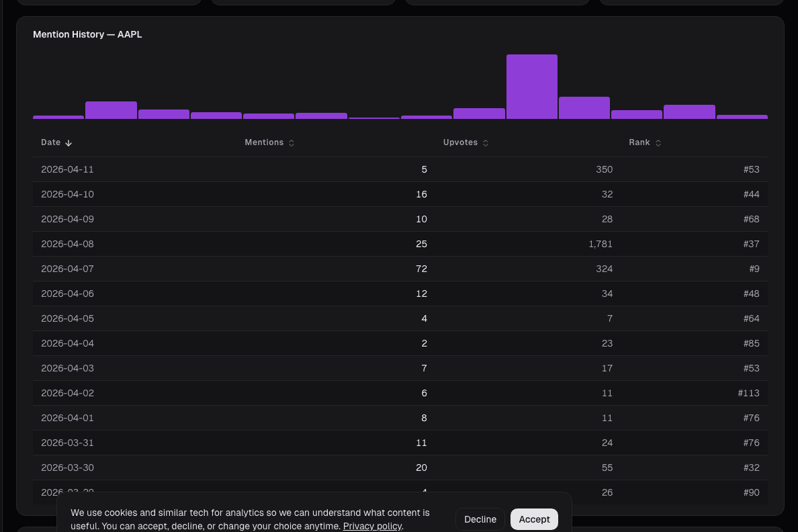
Task: Sort the table by Rank header text
Action: click(639, 142)
